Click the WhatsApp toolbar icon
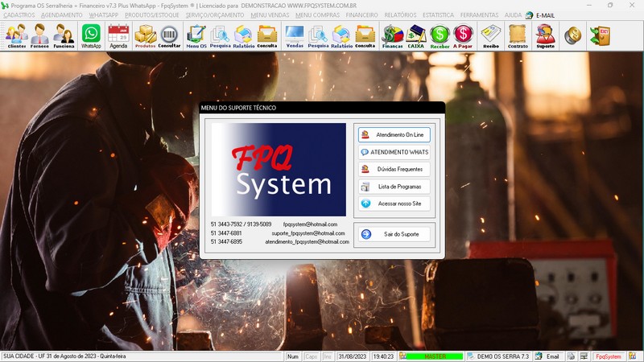 pos(91,35)
